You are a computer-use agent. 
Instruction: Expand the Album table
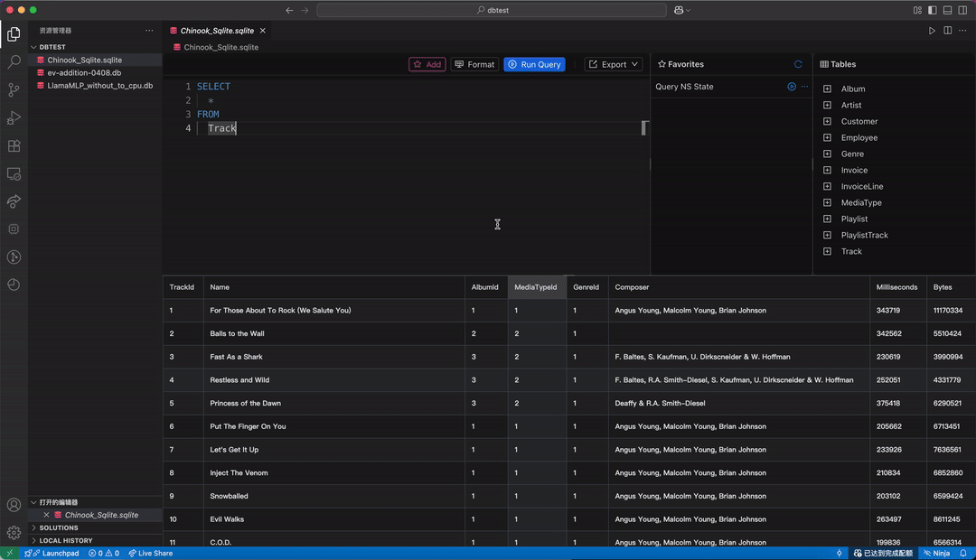pos(827,89)
